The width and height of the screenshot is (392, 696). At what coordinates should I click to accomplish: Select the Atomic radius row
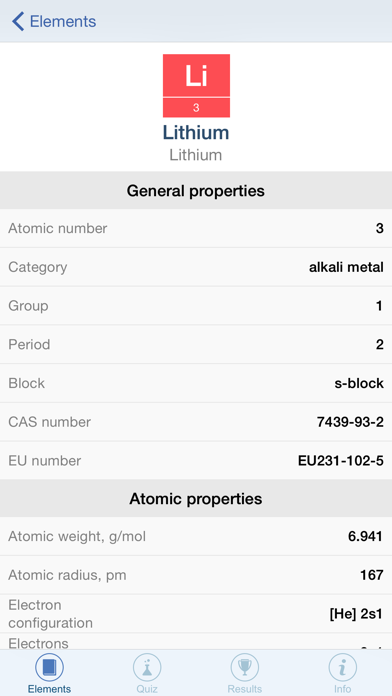coord(196,575)
